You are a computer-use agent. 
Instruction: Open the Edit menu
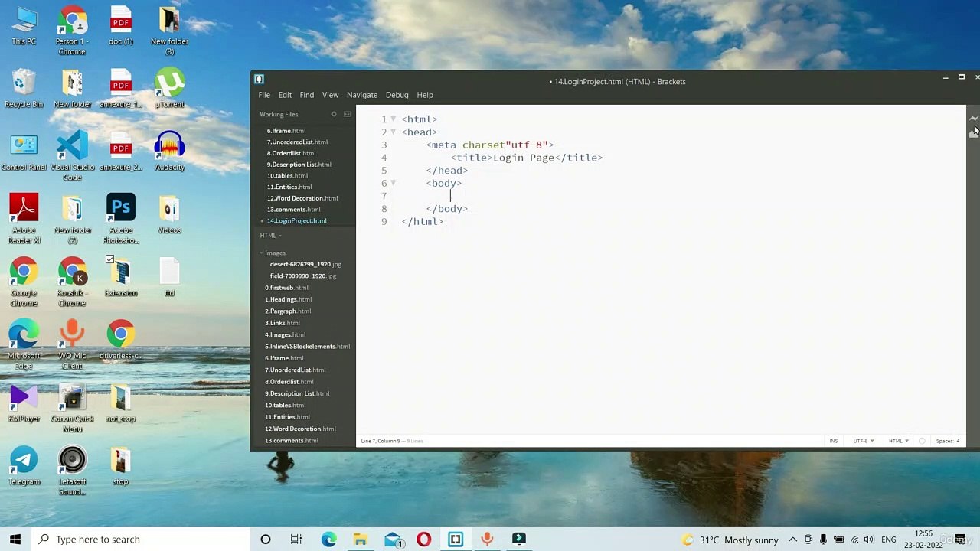(x=285, y=95)
